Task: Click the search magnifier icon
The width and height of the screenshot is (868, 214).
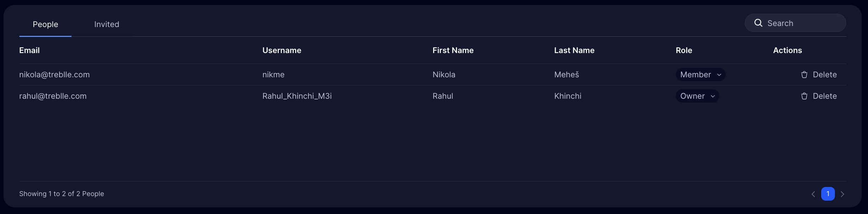Action: tap(758, 23)
